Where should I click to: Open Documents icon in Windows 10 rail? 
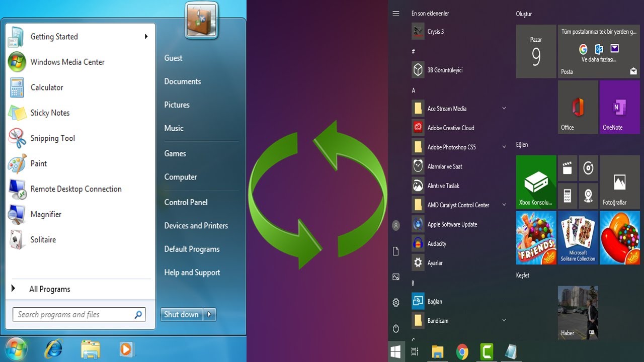pos(396,251)
